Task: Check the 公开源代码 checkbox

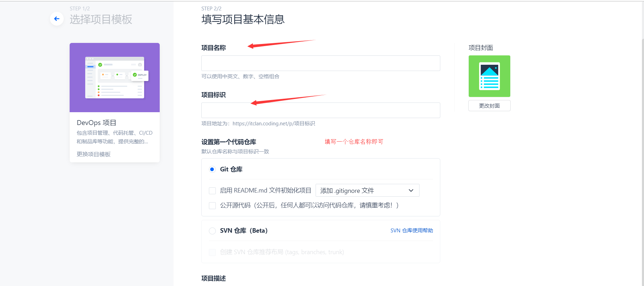Action: coord(212,206)
